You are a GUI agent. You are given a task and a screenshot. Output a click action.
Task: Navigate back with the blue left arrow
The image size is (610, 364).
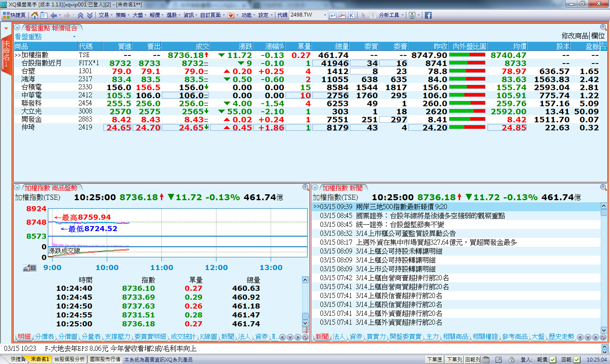(53, 15)
